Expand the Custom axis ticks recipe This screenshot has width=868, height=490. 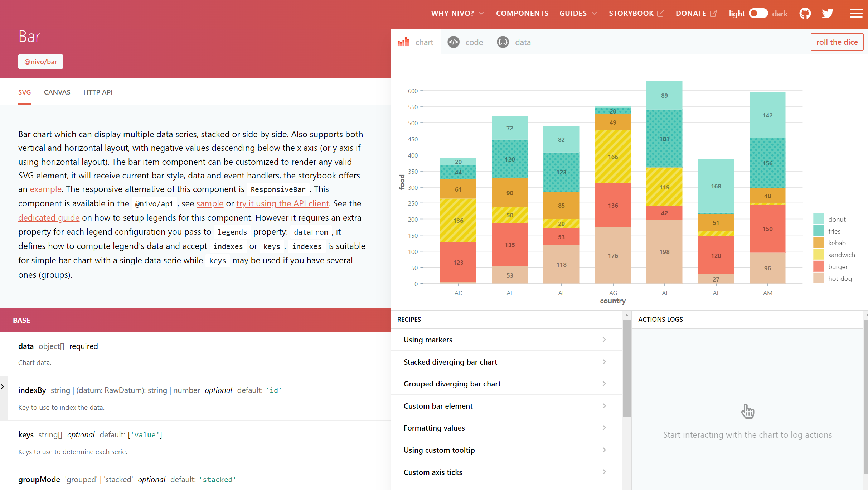pyautogui.click(x=506, y=472)
